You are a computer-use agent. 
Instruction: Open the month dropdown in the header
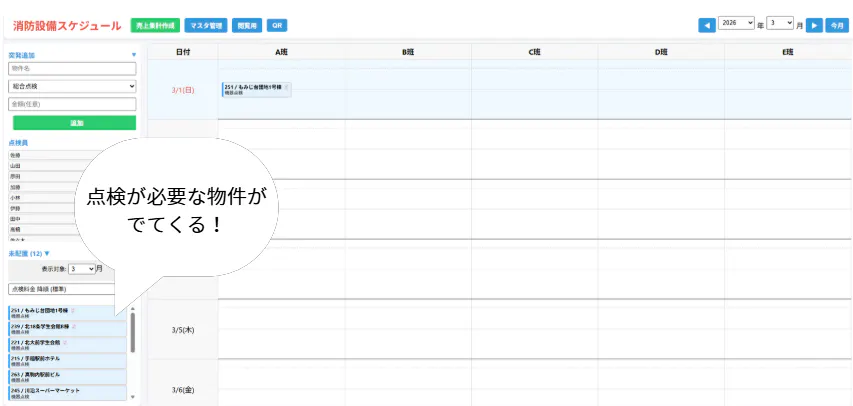781,24
